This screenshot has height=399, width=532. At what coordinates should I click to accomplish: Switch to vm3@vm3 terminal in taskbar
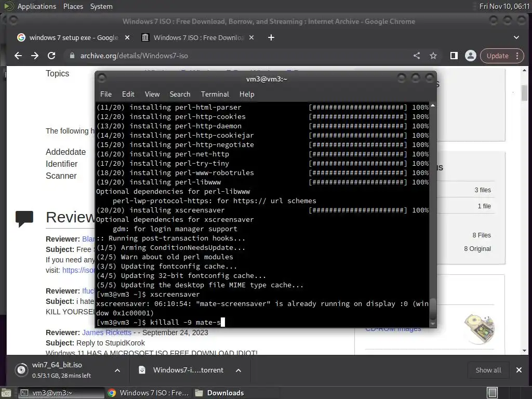click(x=61, y=393)
